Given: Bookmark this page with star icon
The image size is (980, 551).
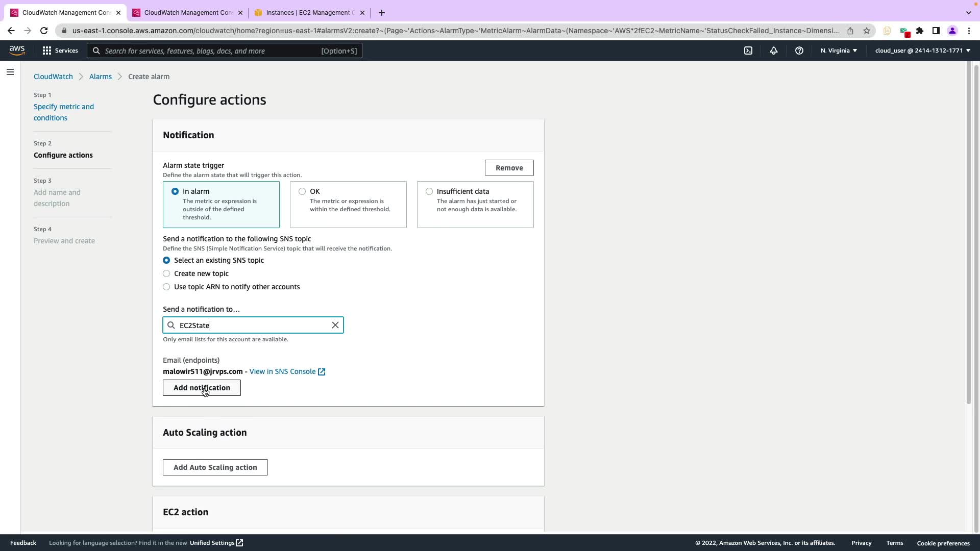Looking at the screenshot, I should 866,31.
